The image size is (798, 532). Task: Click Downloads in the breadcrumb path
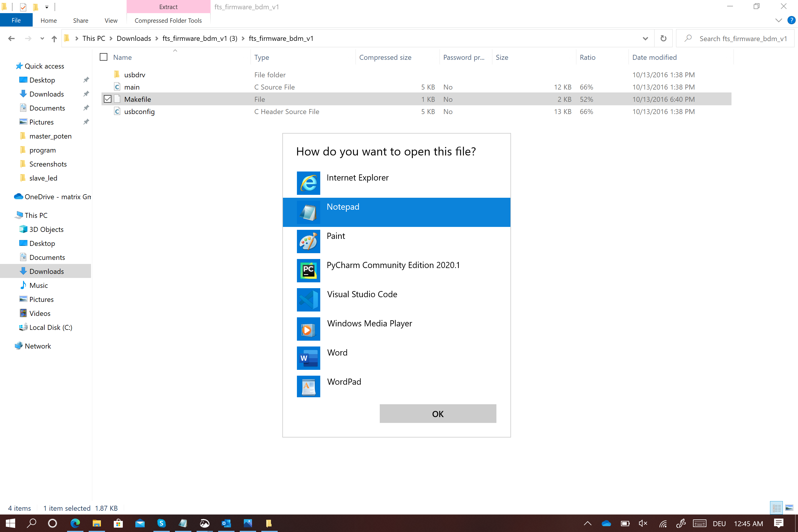(134, 38)
